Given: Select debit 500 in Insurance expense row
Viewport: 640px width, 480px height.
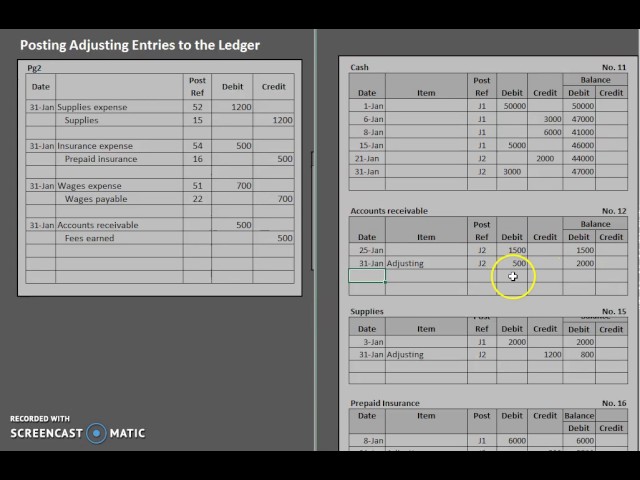Looking at the screenshot, I should pyautogui.click(x=232, y=146).
